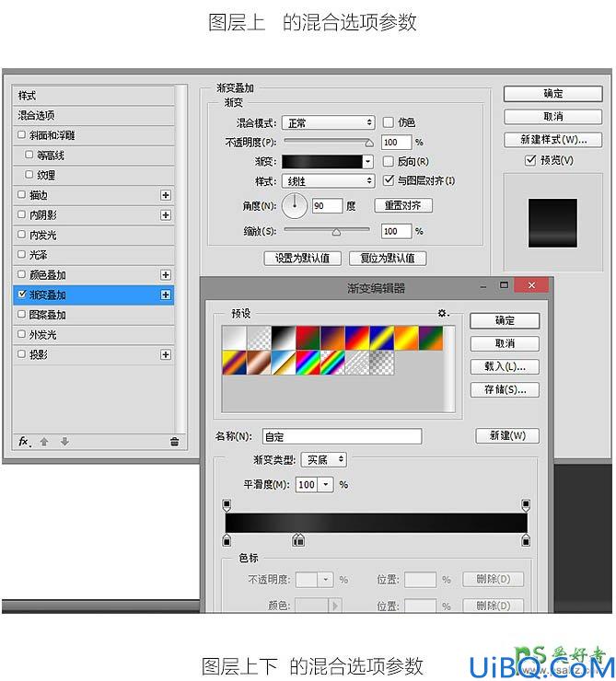The height and width of the screenshot is (681, 616).
Task: Choose the orange-yellow-orange gradient preset
Action: (406, 338)
